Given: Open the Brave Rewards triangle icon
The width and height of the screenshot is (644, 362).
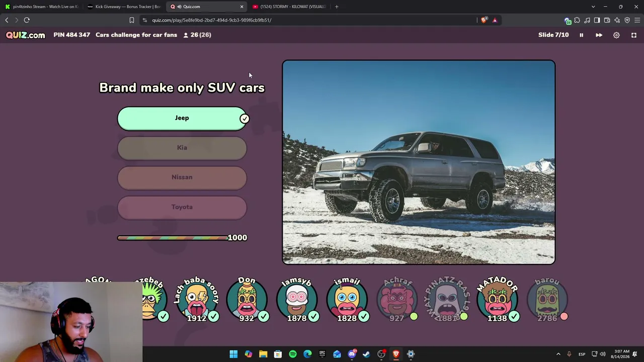Looking at the screenshot, I should tap(495, 20).
